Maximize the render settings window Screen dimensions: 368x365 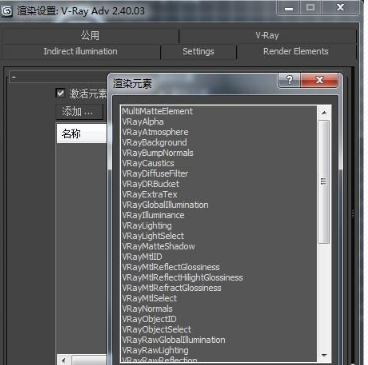(311, 8)
